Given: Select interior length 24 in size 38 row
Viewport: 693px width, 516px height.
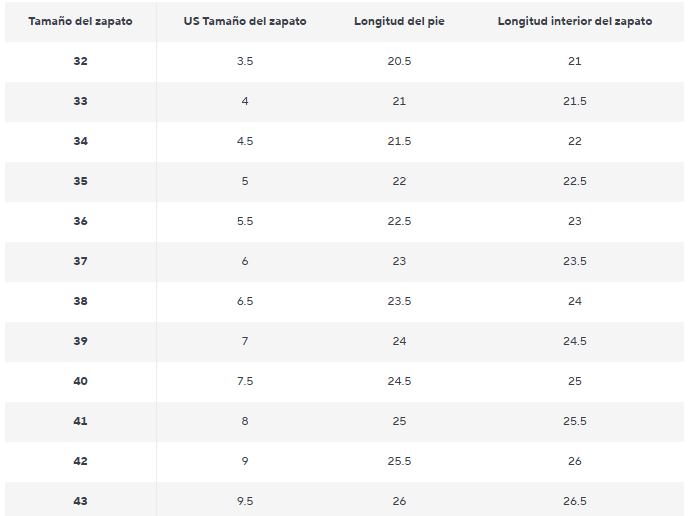Looking at the screenshot, I should pos(575,301).
